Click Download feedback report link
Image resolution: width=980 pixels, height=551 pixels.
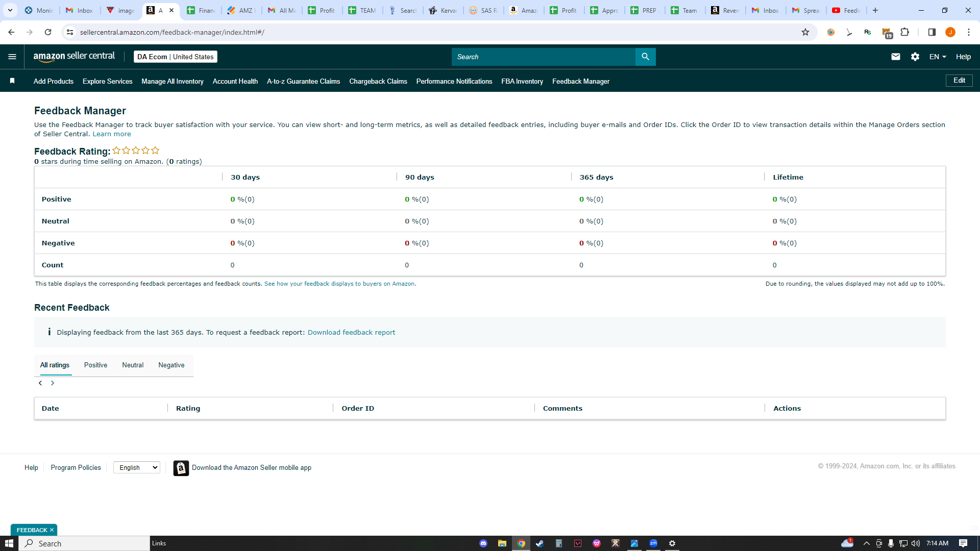(x=351, y=333)
